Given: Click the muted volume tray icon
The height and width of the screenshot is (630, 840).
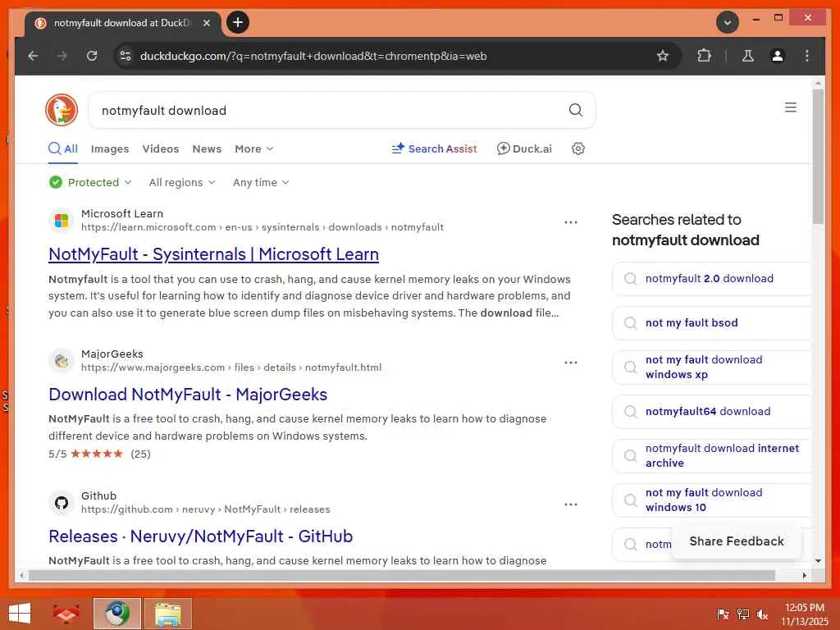Looking at the screenshot, I should (762, 614).
